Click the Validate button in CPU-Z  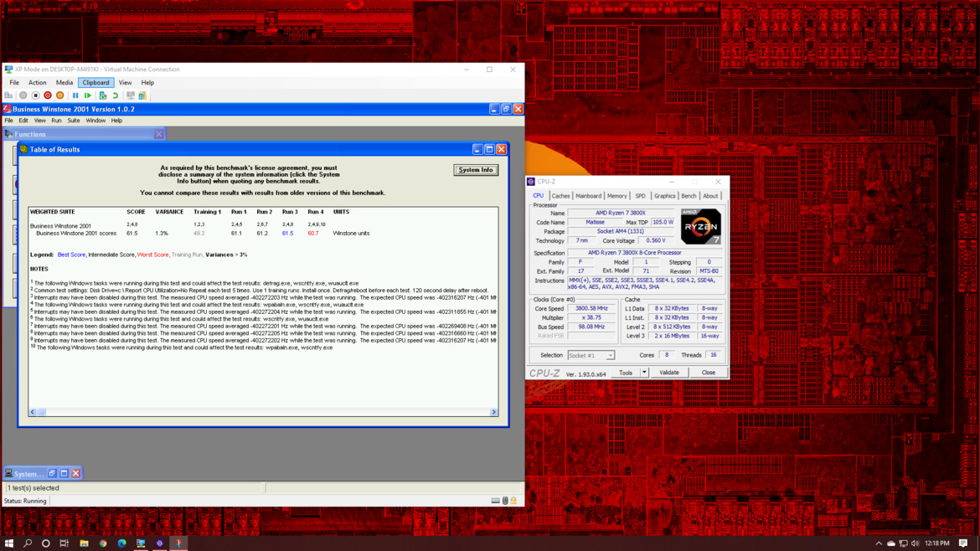(x=669, y=373)
